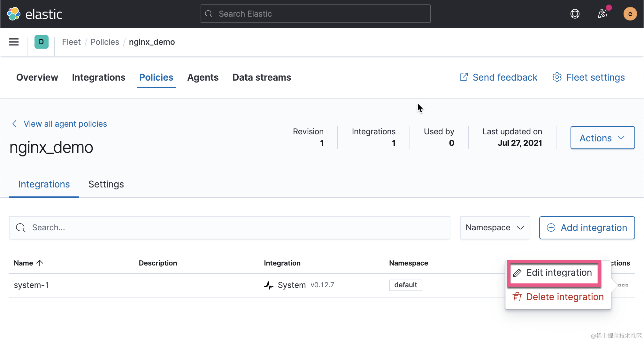Click the System integration pulse icon
644x341 pixels.
pyautogui.click(x=269, y=285)
